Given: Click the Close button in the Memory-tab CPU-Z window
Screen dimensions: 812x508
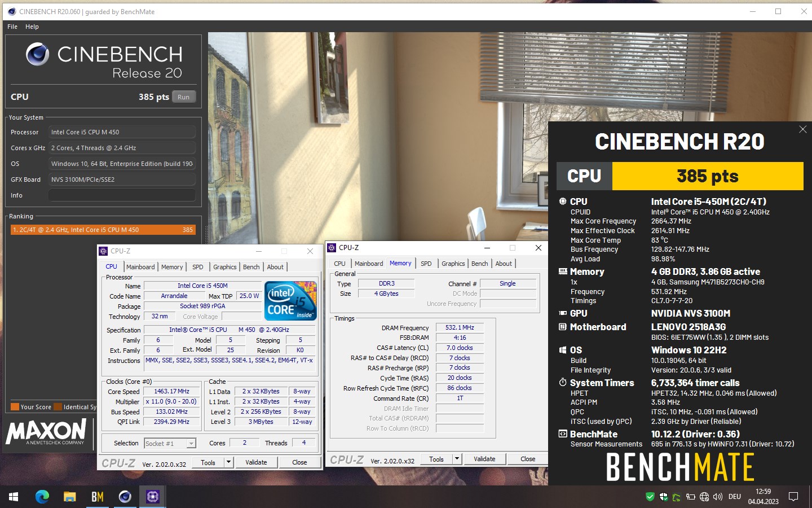Looking at the screenshot, I should pyautogui.click(x=528, y=459).
